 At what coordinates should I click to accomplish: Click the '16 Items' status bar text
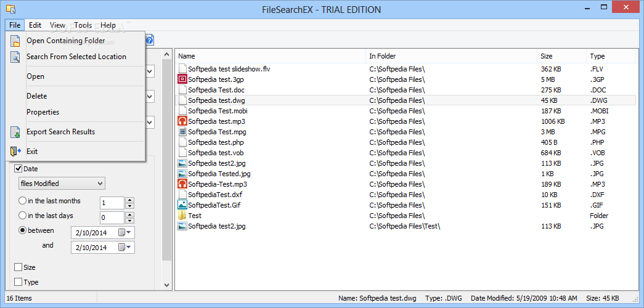click(x=19, y=298)
